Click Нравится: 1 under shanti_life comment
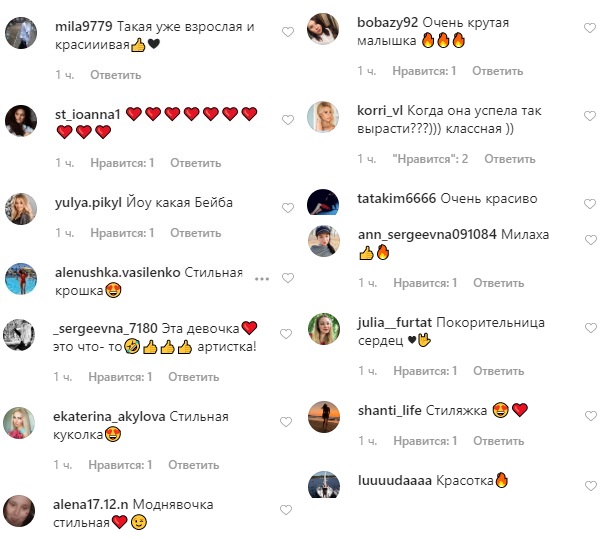Screen dimensions: 610x539 pyautogui.click(x=425, y=441)
